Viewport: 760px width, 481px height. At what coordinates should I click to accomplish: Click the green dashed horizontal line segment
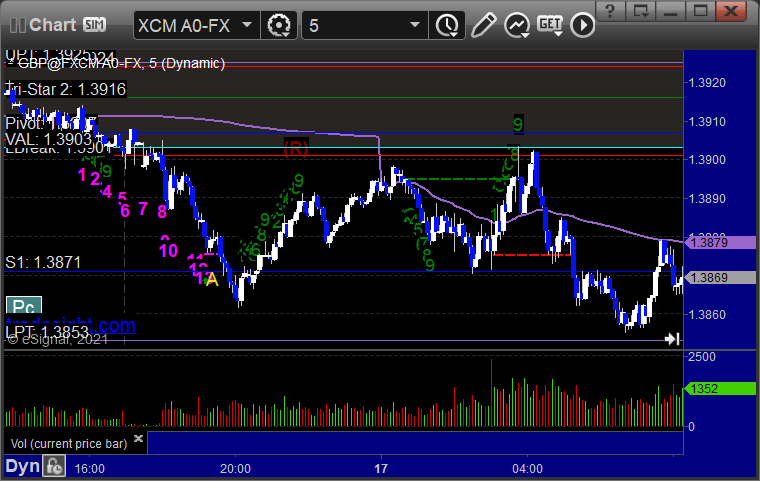[x=453, y=179]
